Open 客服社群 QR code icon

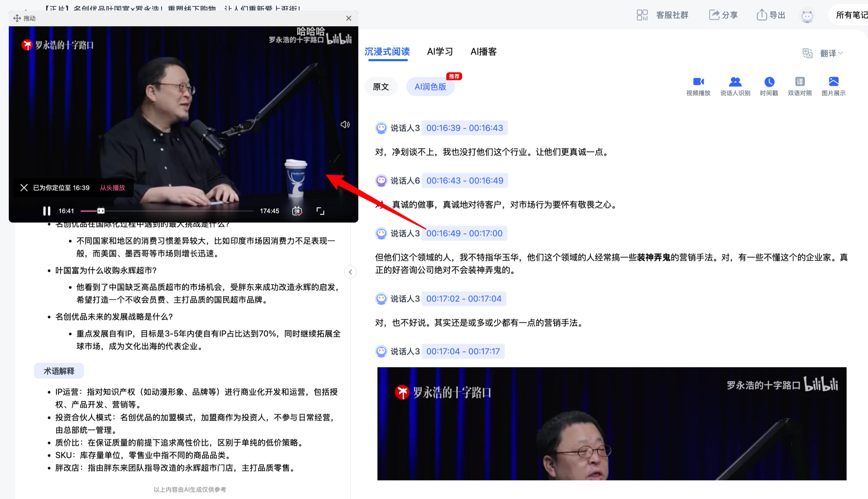tap(642, 15)
